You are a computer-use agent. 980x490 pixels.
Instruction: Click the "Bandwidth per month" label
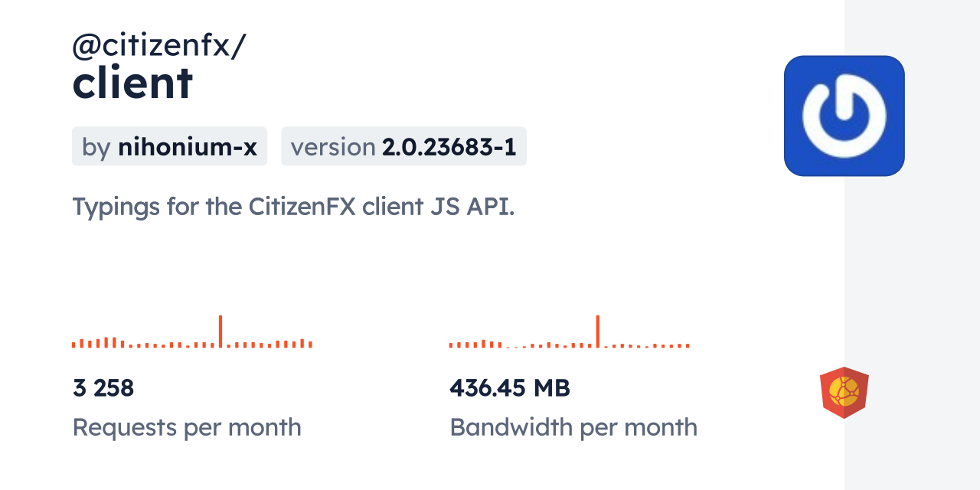click(573, 427)
